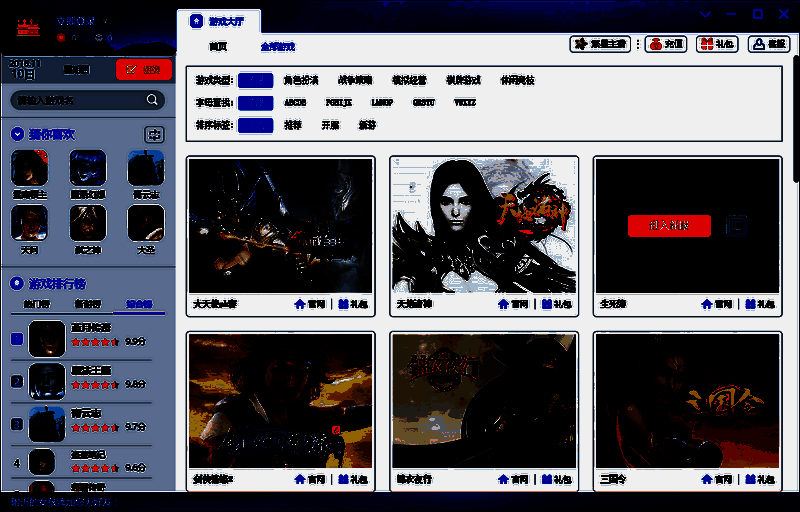
Task: Switch to the 首页 home tab
Action: tap(218, 46)
